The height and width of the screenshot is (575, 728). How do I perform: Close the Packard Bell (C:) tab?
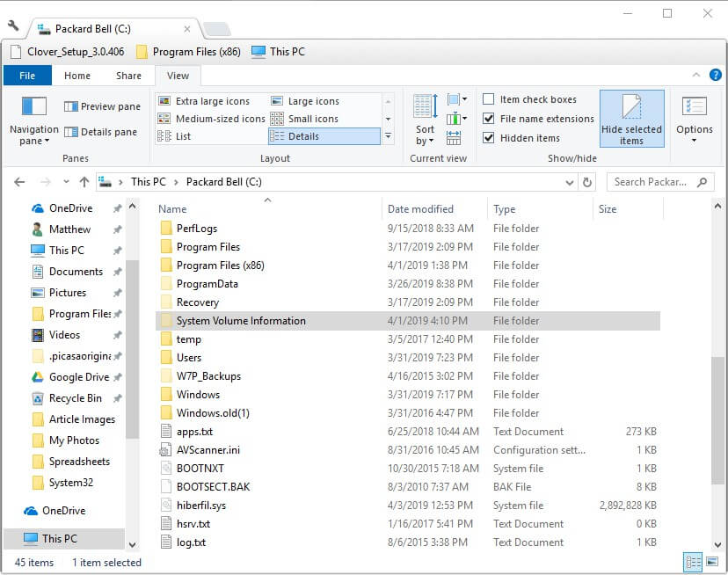[187, 29]
